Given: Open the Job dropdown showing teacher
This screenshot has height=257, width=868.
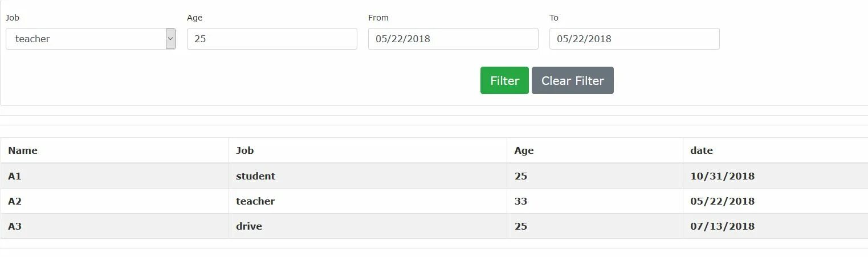Looking at the screenshot, I should [85, 39].
